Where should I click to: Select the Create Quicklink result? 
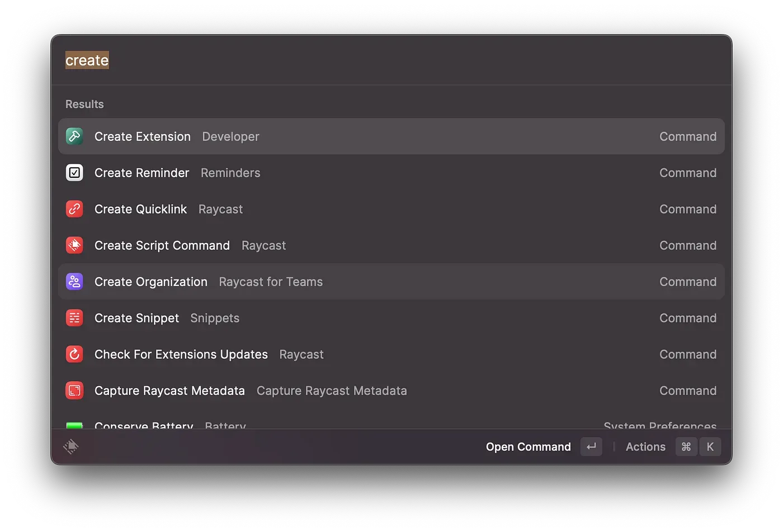pyautogui.click(x=391, y=209)
